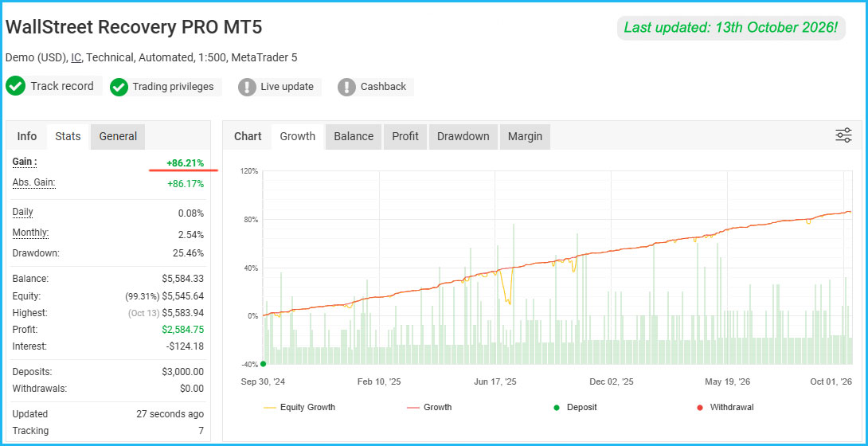Click the IC broker link
This screenshot has height=446, width=868.
[76, 57]
